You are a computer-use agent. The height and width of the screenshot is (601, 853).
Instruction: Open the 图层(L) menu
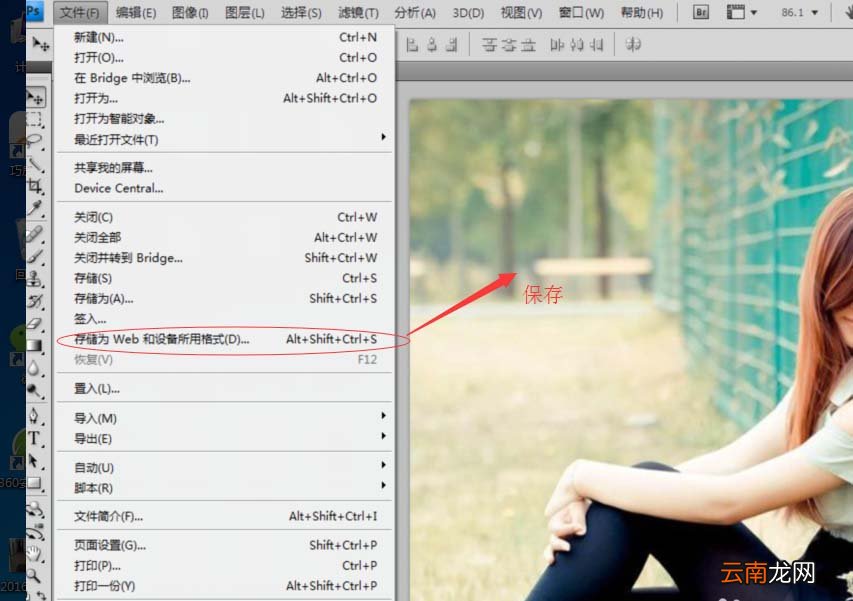(x=244, y=13)
